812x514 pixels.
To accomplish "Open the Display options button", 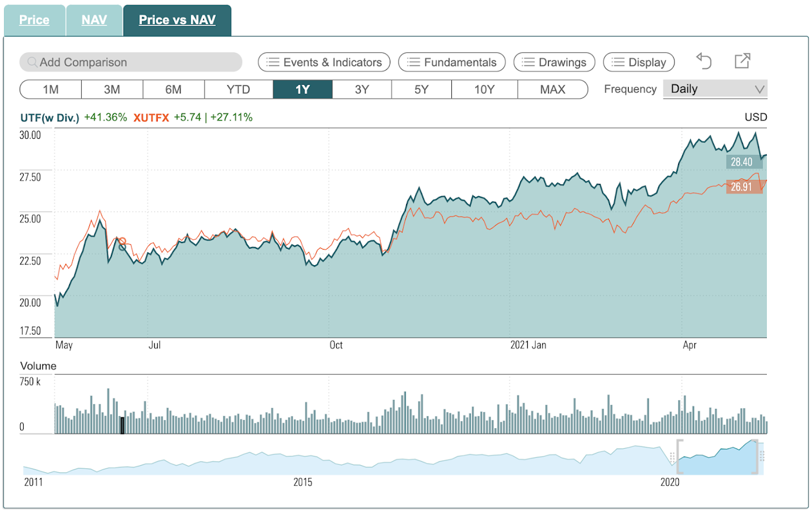I will point(639,62).
